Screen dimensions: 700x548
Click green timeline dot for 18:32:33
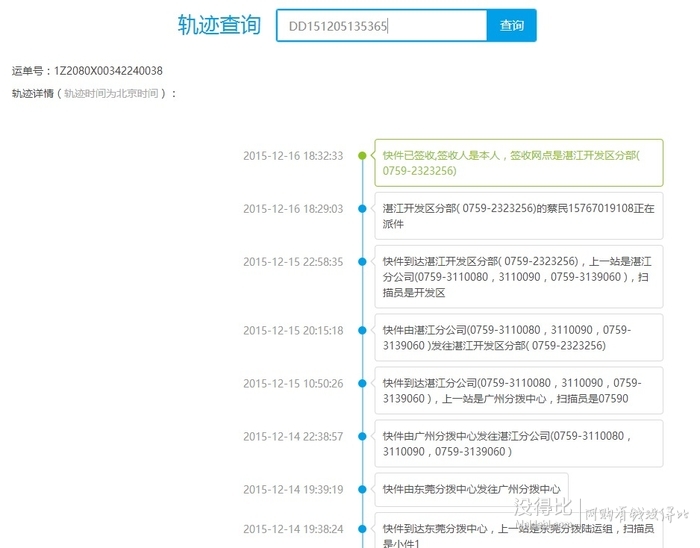[362, 155]
